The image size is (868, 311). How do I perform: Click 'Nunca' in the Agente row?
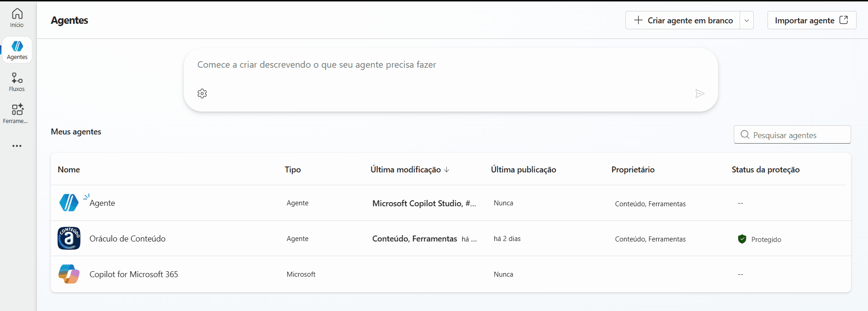(503, 203)
